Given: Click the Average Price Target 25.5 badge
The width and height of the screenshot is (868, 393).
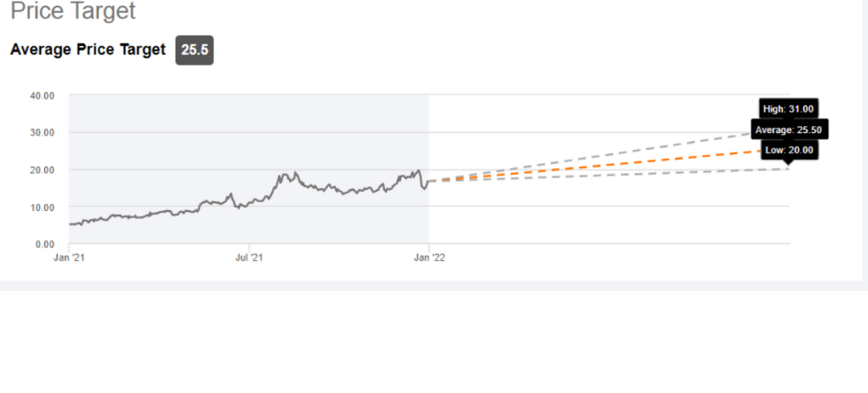Looking at the screenshot, I should point(194,50).
